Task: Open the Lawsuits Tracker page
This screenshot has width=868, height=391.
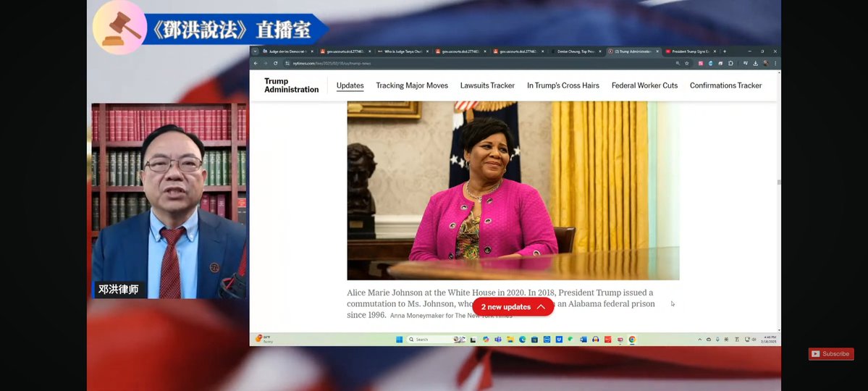Action: 487,85
